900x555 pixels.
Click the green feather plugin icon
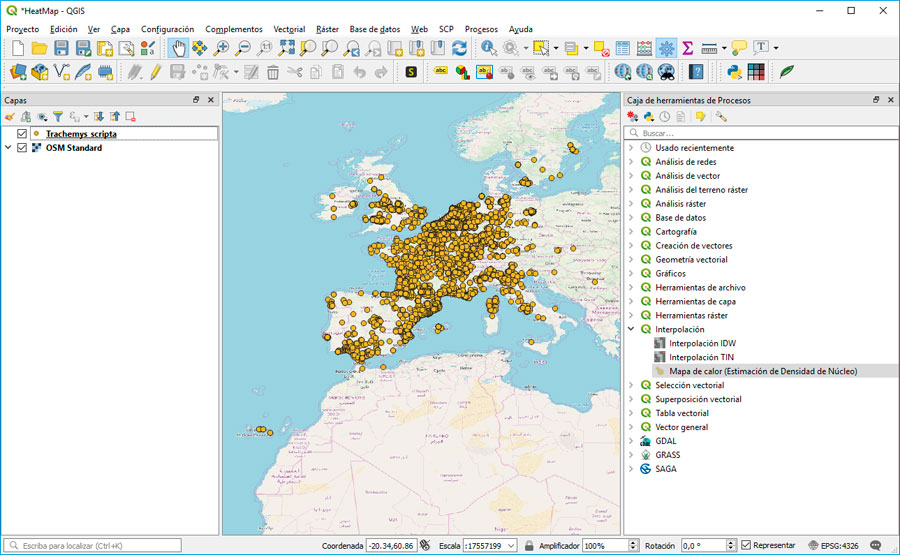786,72
